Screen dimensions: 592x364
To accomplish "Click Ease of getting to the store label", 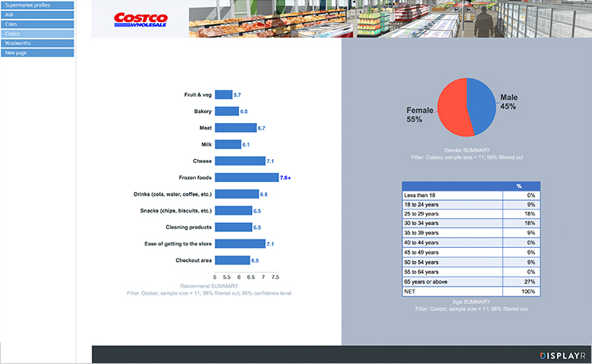I will [178, 243].
